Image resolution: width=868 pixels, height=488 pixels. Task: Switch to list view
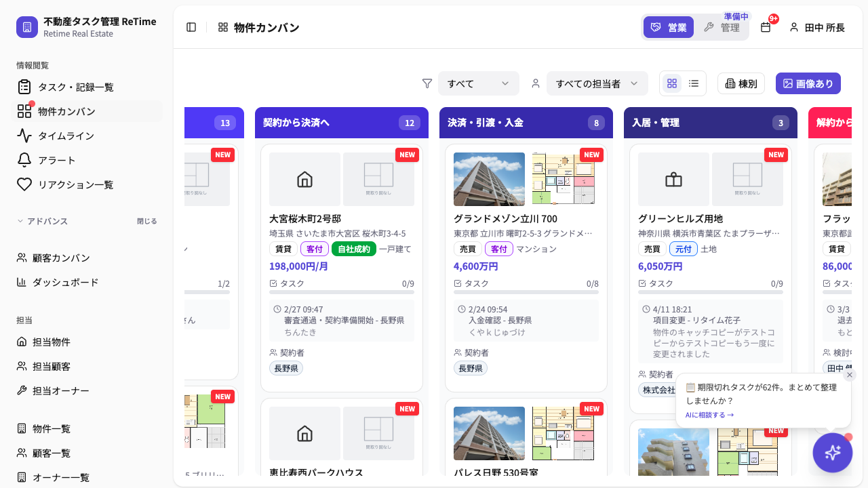tap(694, 83)
